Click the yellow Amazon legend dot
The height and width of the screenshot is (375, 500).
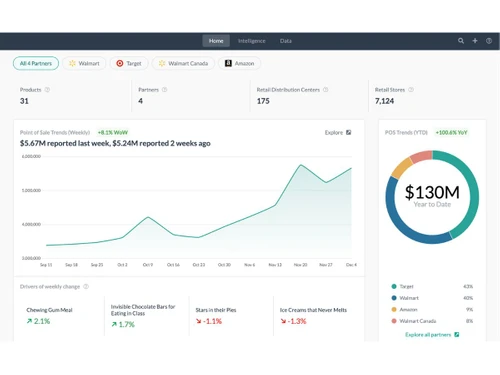click(394, 309)
